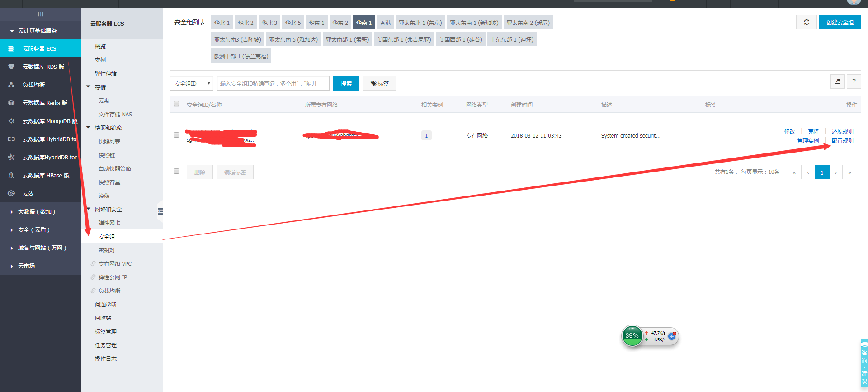Open 云数据库 RDS 版 sidebar icon
Screen dimensions: 868x392
tap(11, 67)
